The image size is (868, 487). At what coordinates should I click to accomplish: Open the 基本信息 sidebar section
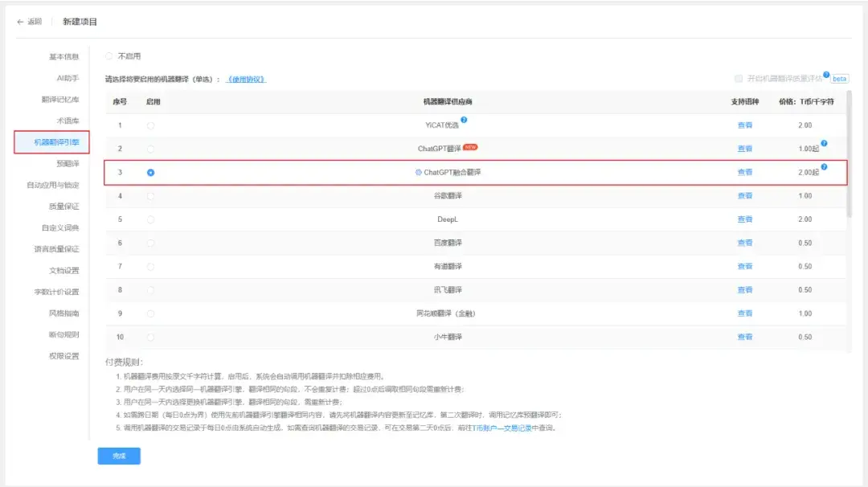tap(63, 56)
